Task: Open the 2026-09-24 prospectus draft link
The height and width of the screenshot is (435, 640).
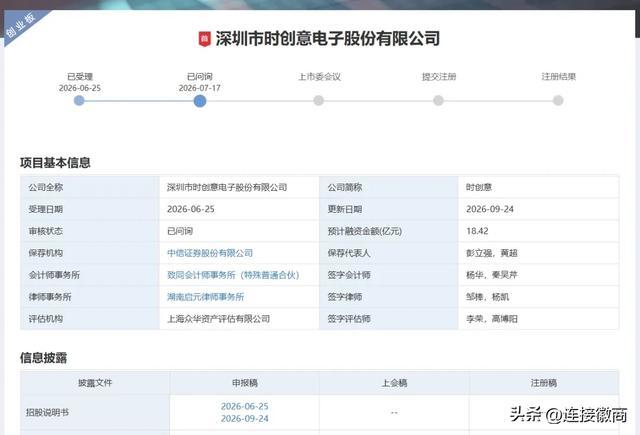Action: [244, 419]
